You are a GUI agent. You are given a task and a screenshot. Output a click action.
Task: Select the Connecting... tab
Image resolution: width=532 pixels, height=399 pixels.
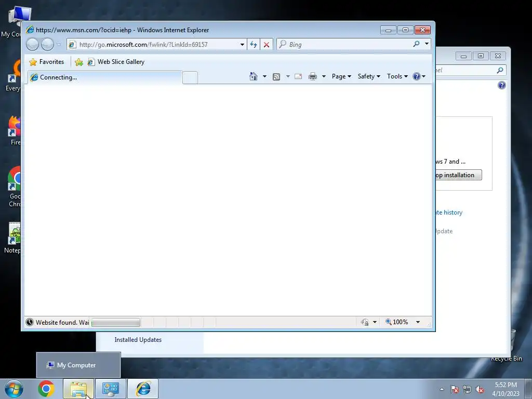(105, 77)
